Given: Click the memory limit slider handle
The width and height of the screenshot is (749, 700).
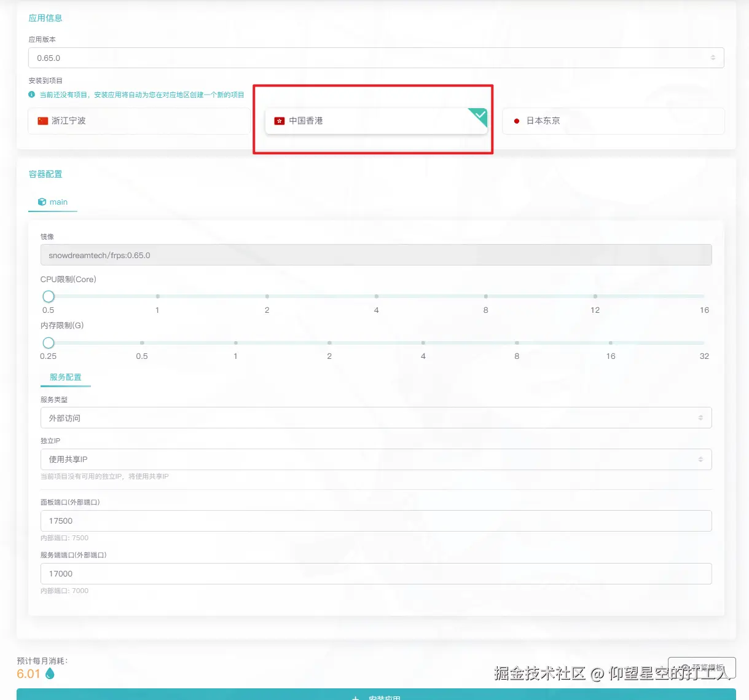Looking at the screenshot, I should (x=49, y=342).
